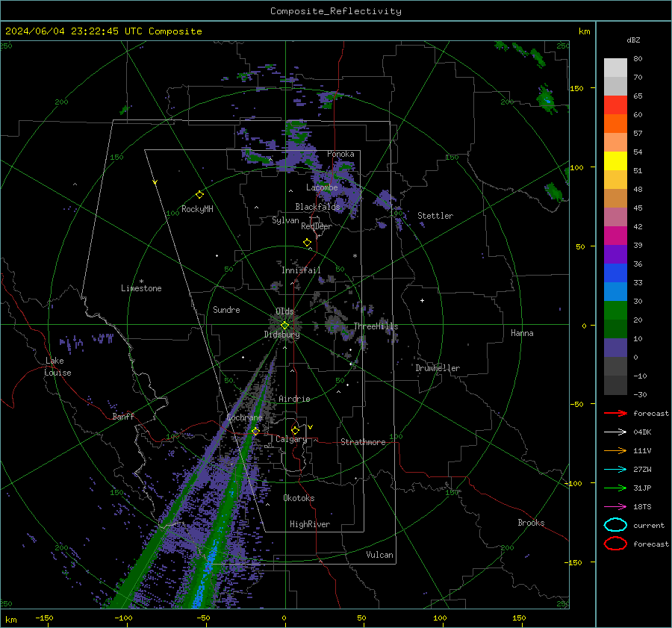
Task: Click the Drumheller label
Action: pyautogui.click(x=438, y=368)
